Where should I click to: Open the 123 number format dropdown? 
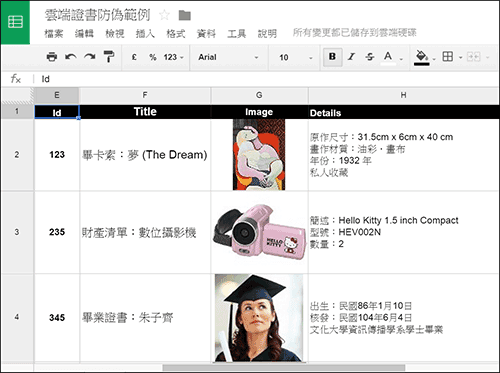tap(173, 57)
